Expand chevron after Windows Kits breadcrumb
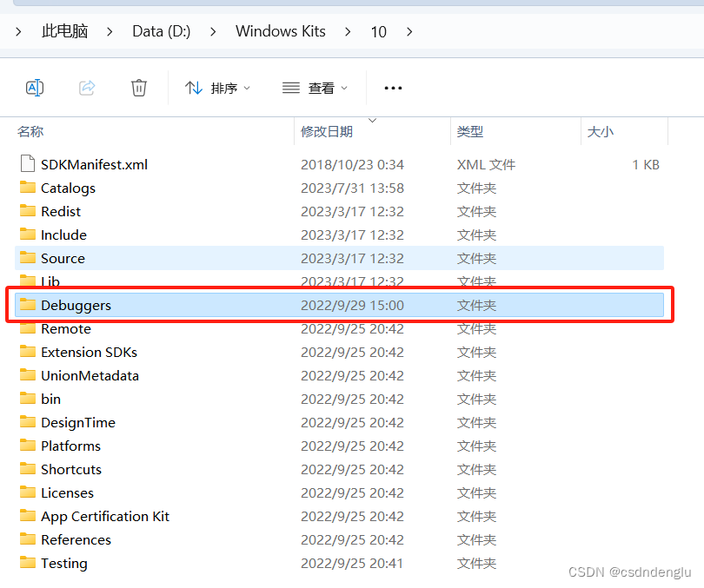 pos(348,32)
